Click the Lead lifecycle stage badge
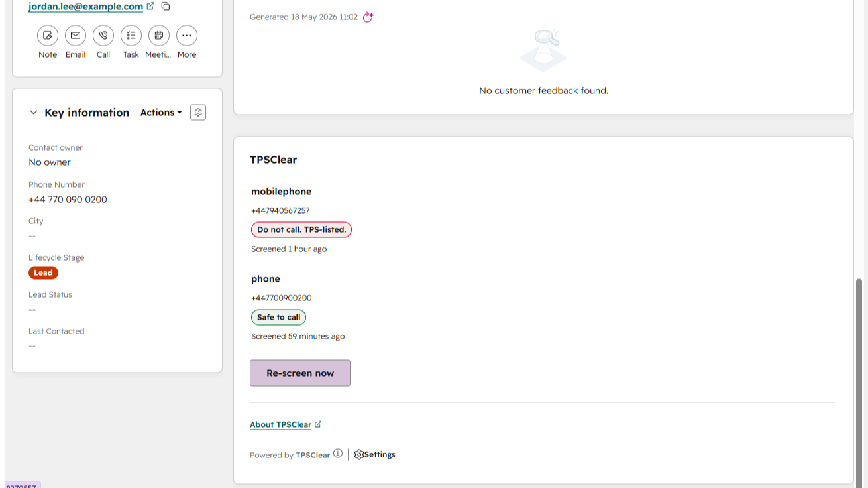 click(43, 273)
